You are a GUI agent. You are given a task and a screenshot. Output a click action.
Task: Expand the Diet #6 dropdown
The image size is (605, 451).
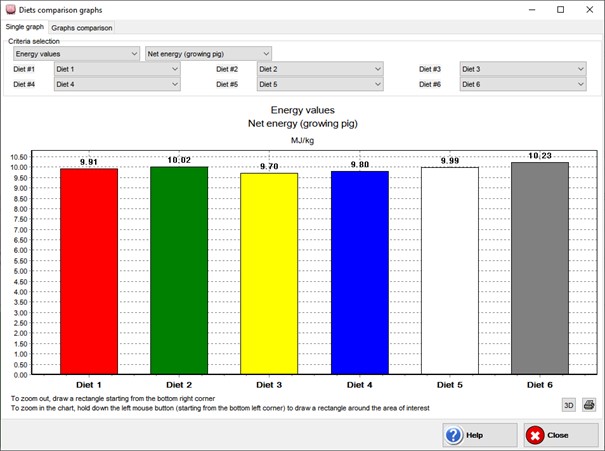(523, 84)
